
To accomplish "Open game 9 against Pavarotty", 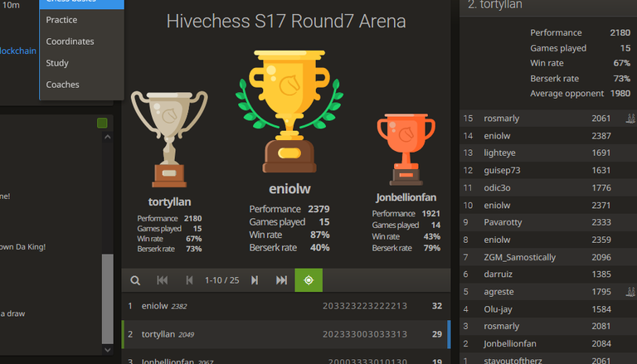I will (548, 222).
